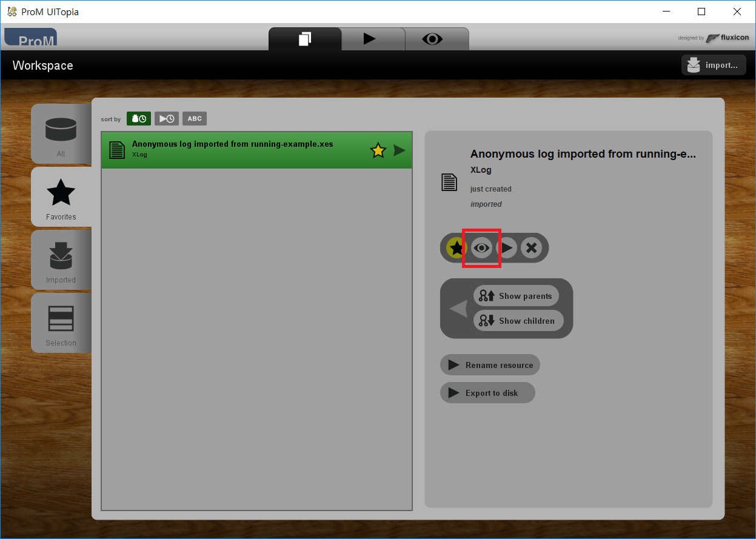Click Export to disk

(487, 393)
